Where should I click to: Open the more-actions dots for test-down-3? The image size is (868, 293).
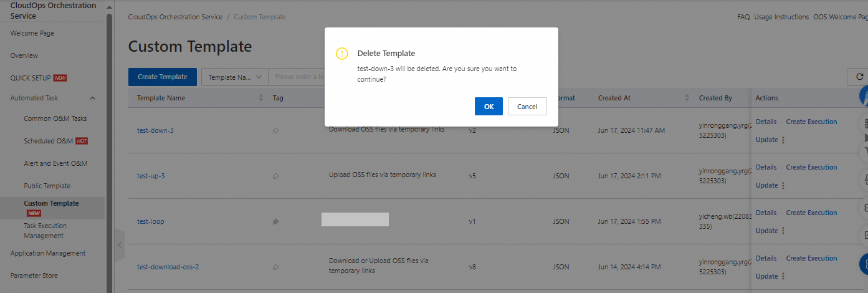pyautogui.click(x=783, y=140)
